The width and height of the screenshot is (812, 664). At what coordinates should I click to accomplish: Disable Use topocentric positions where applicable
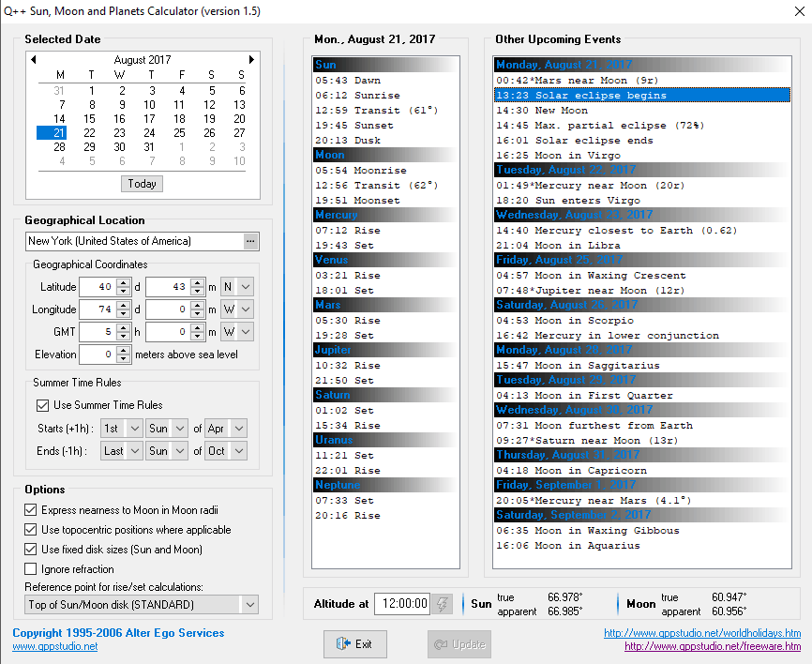31,530
